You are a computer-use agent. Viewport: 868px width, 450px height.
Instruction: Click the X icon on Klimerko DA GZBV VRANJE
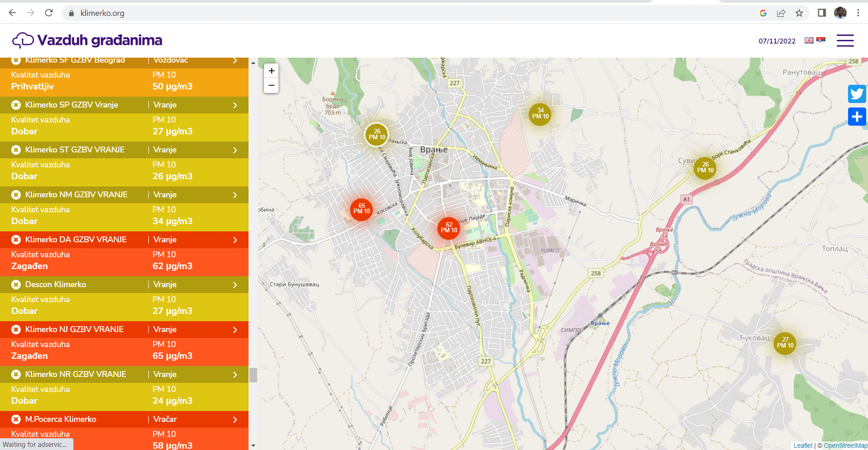[x=16, y=240]
